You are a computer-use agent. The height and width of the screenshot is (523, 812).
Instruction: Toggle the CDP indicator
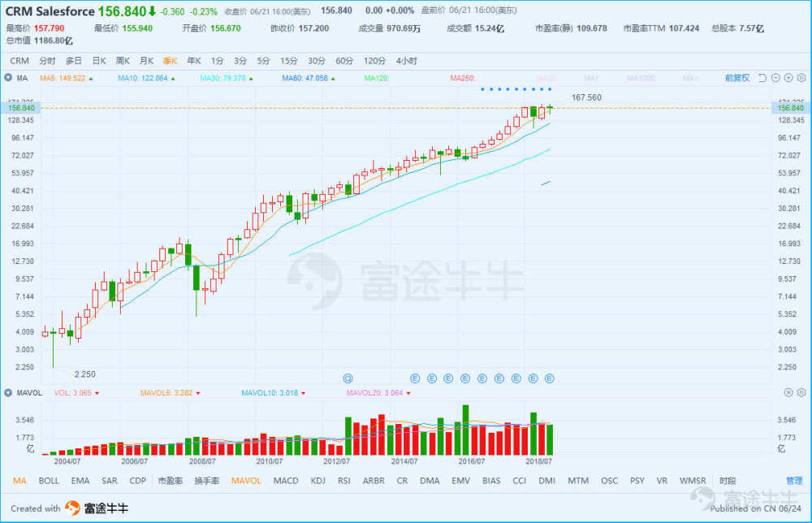[138, 481]
